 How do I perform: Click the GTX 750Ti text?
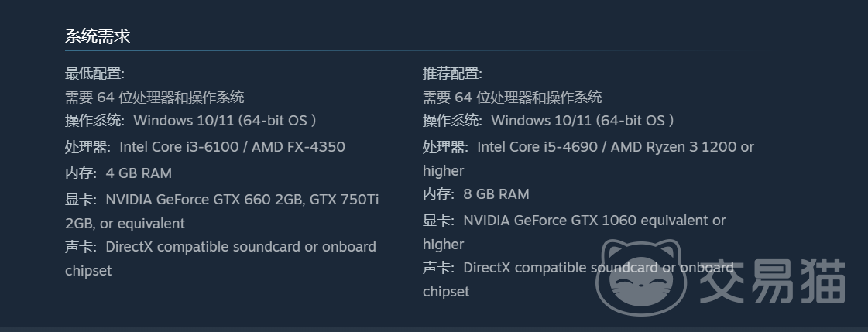[x=344, y=200]
